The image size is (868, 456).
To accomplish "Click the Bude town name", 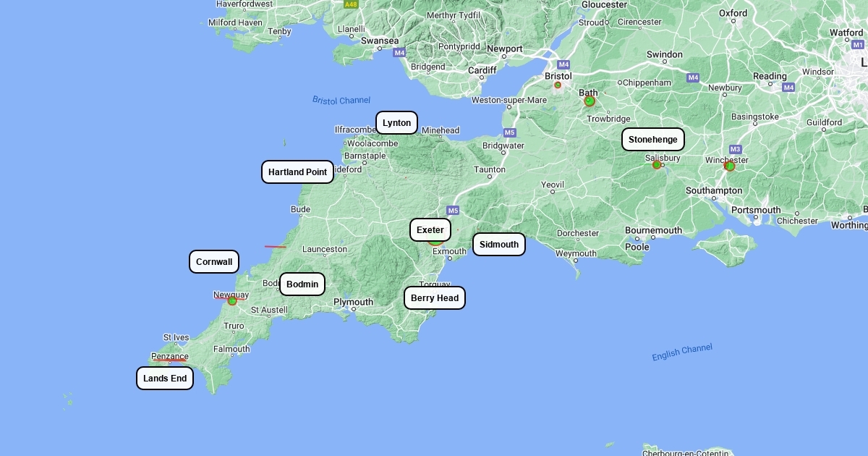I will 300,210.
